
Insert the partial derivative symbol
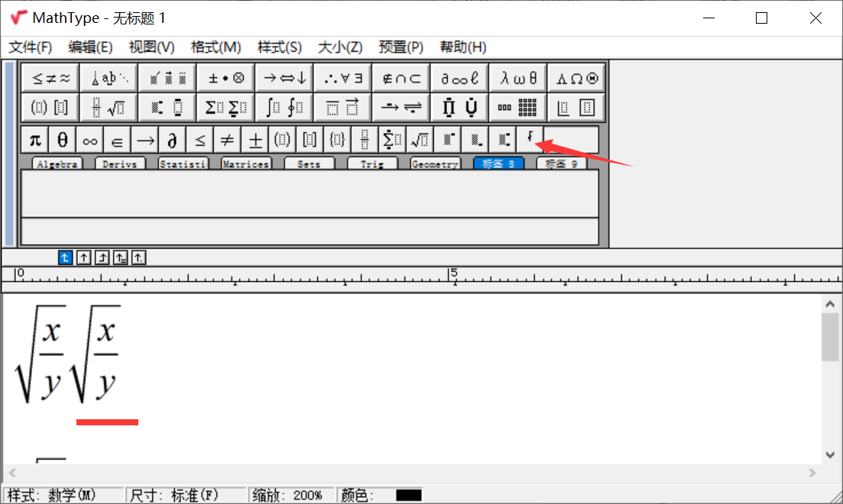coord(173,141)
